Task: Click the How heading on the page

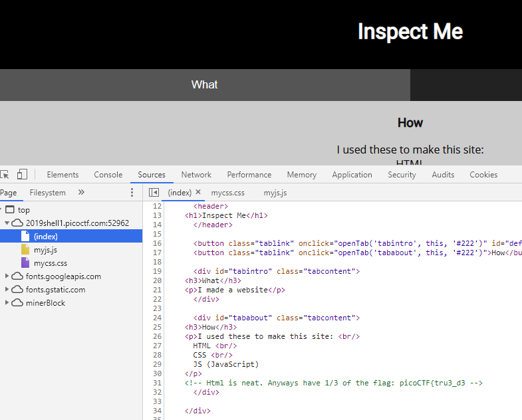Action: coord(410,123)
